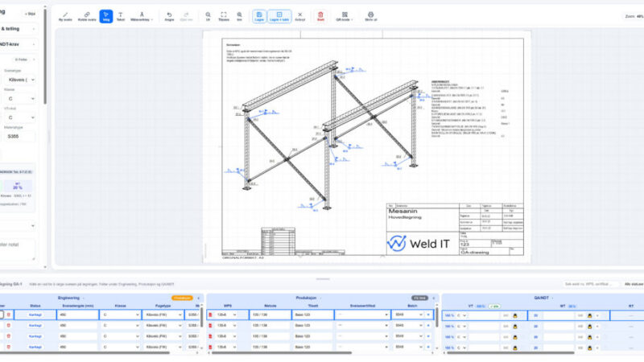The width and height of the screenshot is (644, 362).
Task: Select the Tekst text tool
Action: [x=120, y=16]
